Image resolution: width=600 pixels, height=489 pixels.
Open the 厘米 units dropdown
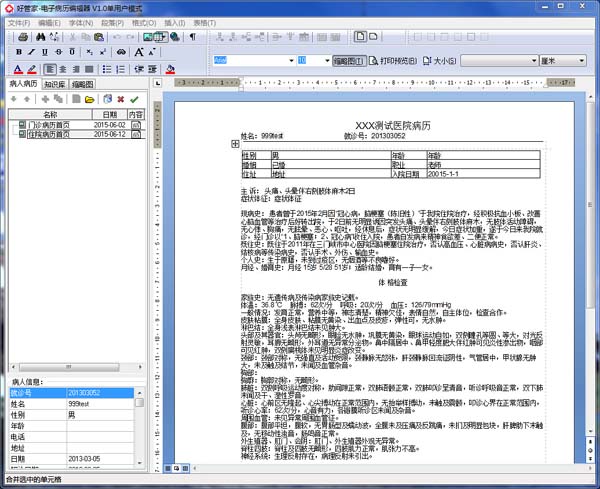tap(582, 61)
